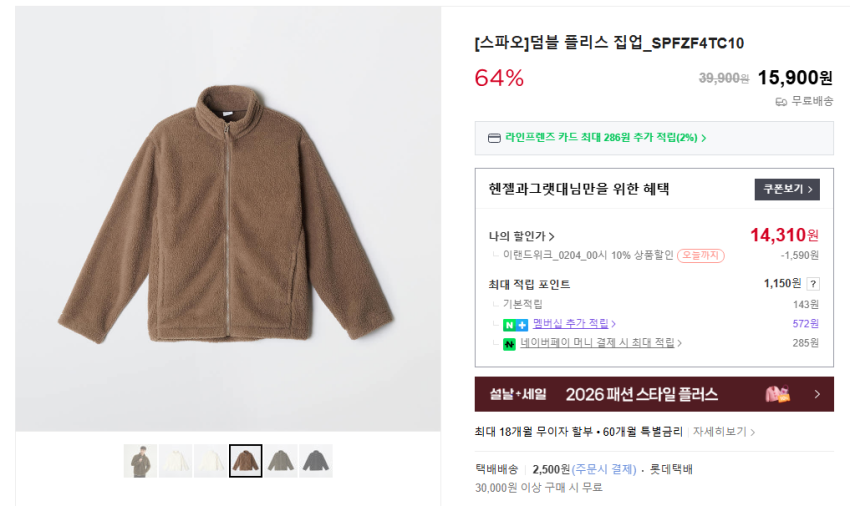Select the charcoal gray jacket thumbnail

click(316, 461)
